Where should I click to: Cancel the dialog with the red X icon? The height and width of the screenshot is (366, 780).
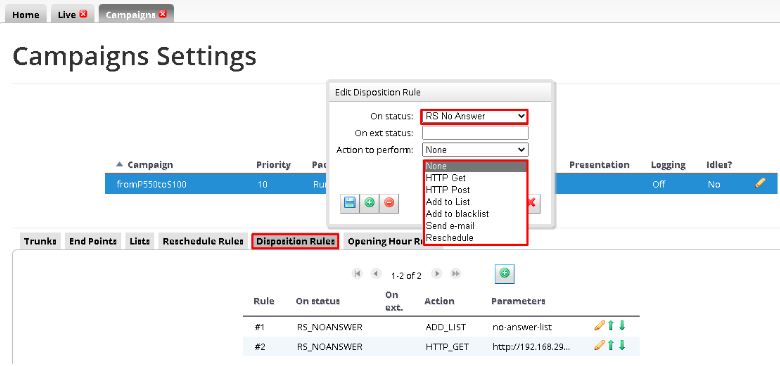(531, 203)
